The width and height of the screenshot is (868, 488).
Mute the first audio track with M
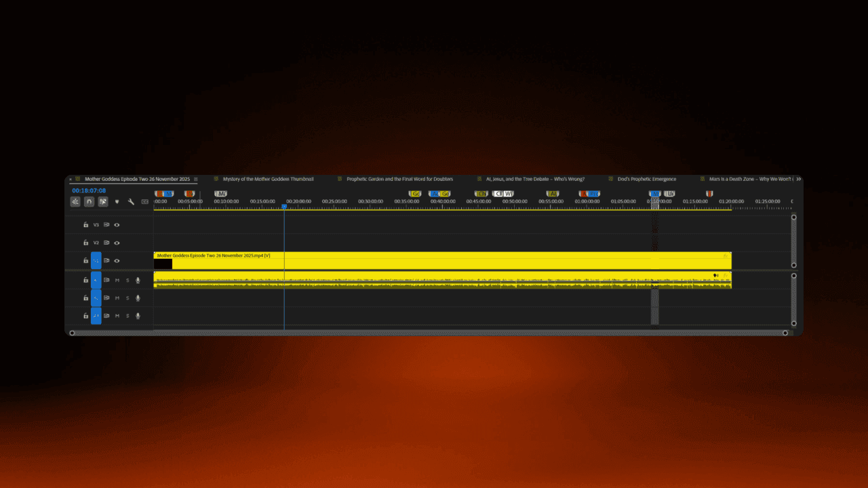[117, 280]
